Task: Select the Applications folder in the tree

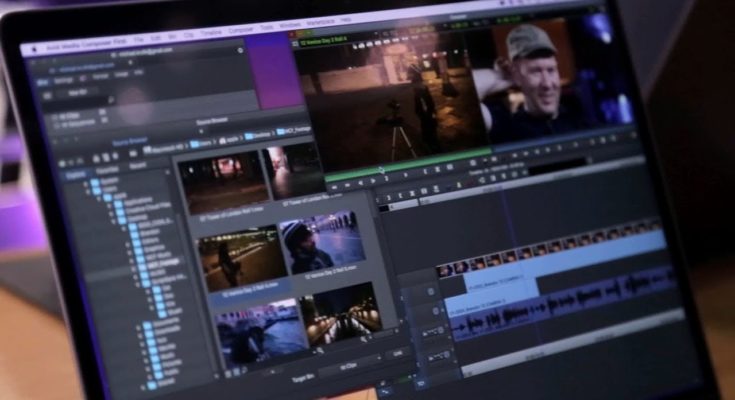Action: click(133, 201)
